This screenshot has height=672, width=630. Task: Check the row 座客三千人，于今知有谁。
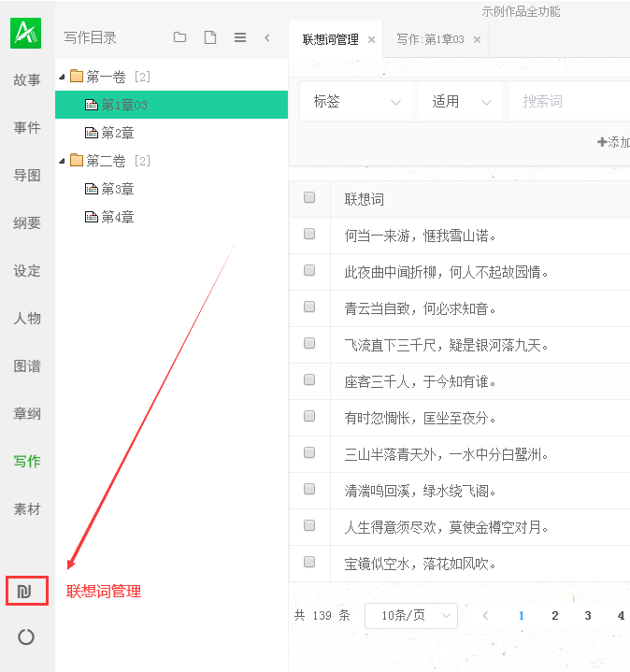309,379
